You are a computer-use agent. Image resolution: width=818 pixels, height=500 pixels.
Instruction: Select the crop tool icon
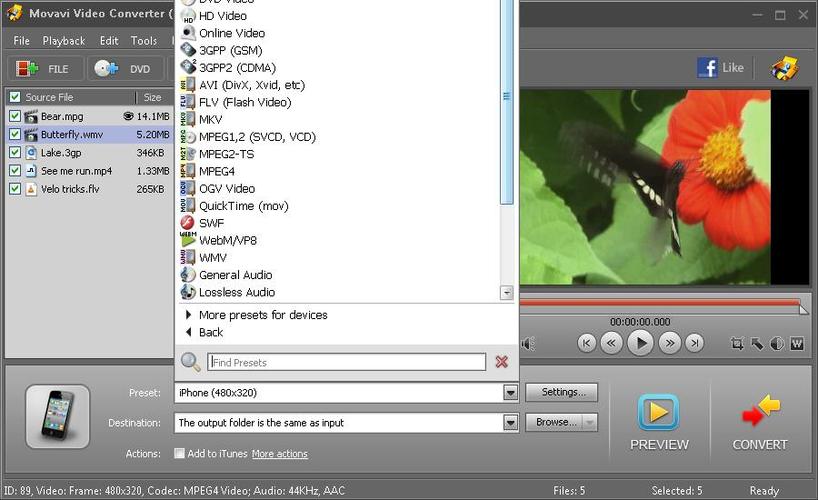737,343
